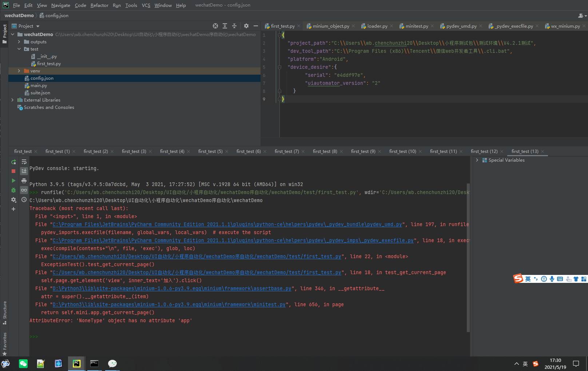This screenshot has width=588, height=371.
Task: Open command history clock icon
Action: point(24,200)
